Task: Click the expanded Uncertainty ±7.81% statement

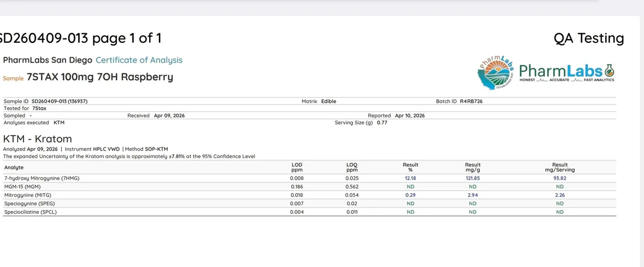Action: 129,156
